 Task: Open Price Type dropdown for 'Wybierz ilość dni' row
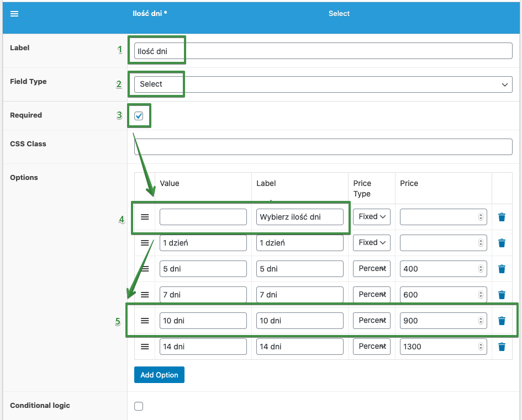coord(372,217)
